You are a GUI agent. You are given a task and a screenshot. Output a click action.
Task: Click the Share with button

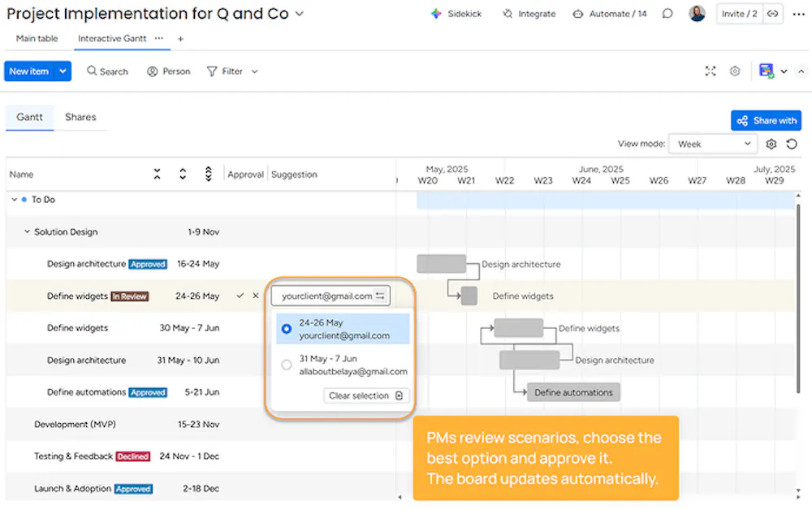(766, 121)
